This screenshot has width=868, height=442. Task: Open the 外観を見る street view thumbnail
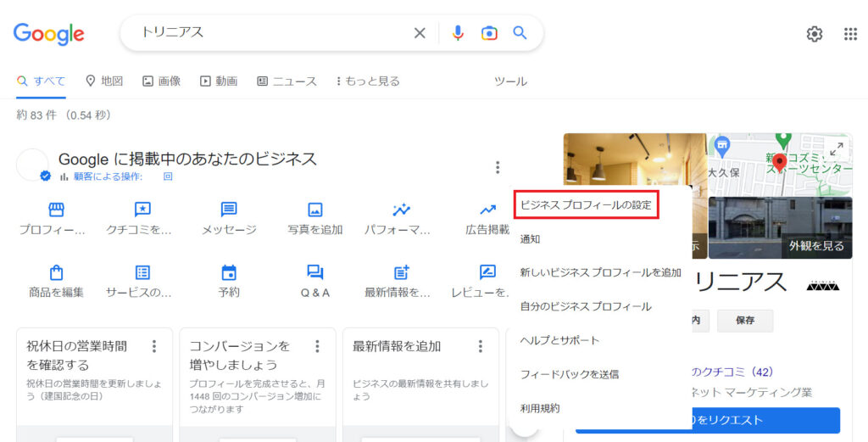pyautogui.click(x=780, y=227)
